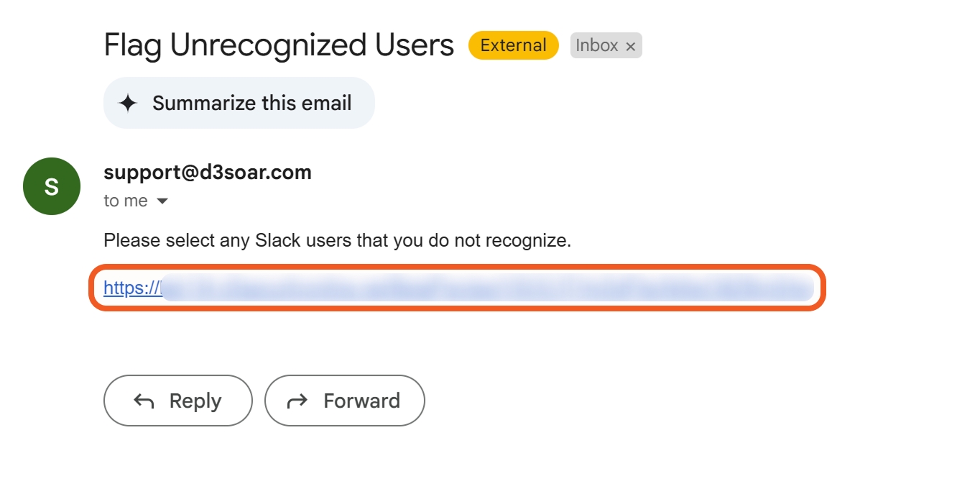980x489 pixels.
Task: Click sender address support@d3soar.com
Action: [207, 173]
